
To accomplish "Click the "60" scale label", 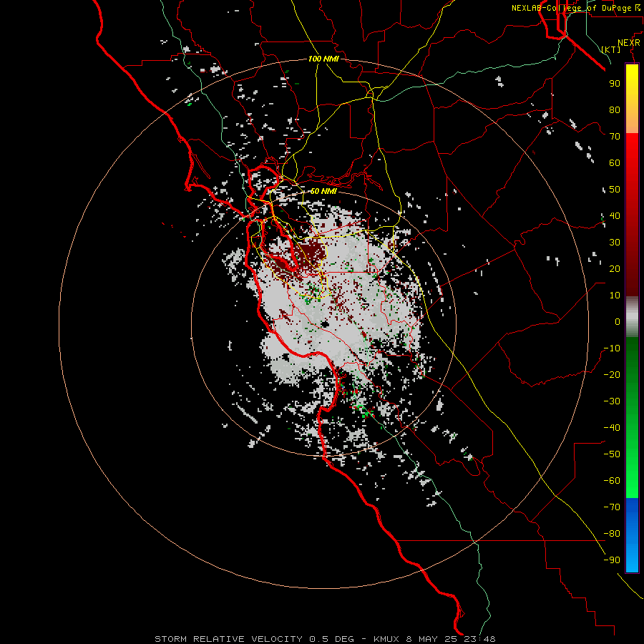I will [x=615, y=162].
